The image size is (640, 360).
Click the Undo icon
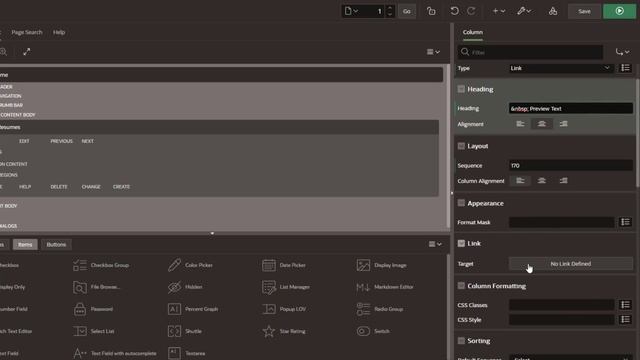click(x=454, y=11)
